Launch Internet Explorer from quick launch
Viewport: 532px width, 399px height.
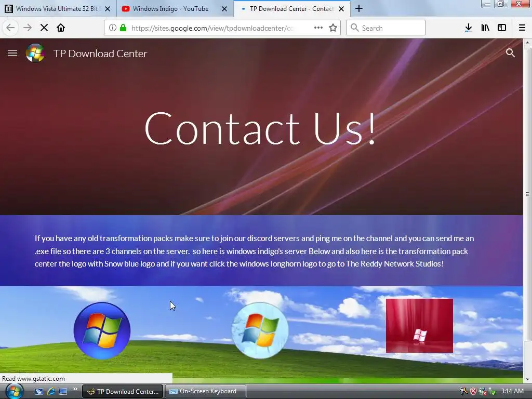coord(51,391)
